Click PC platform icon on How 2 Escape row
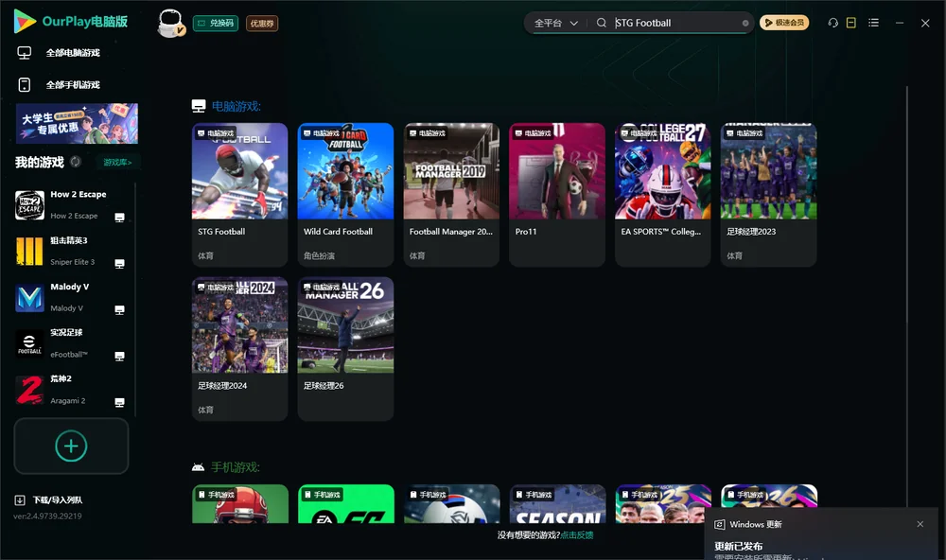The width and height of the screenshot is (946, 560). [119, 218]
